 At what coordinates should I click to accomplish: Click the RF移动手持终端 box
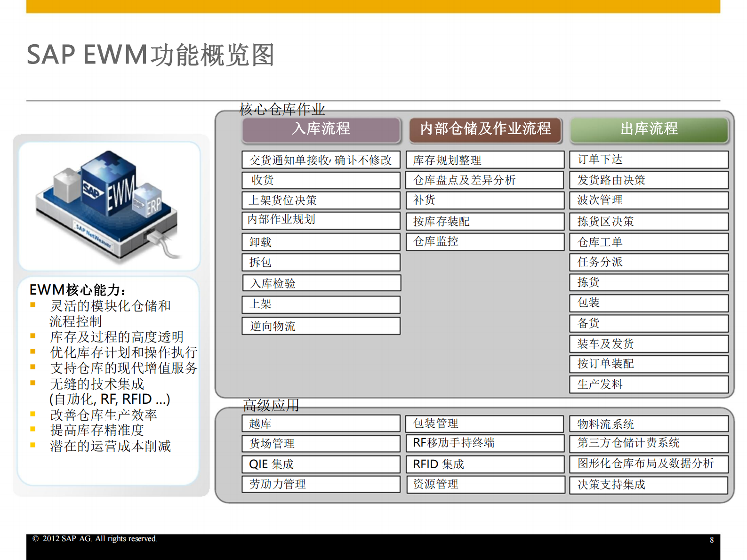tap(485, 443)
